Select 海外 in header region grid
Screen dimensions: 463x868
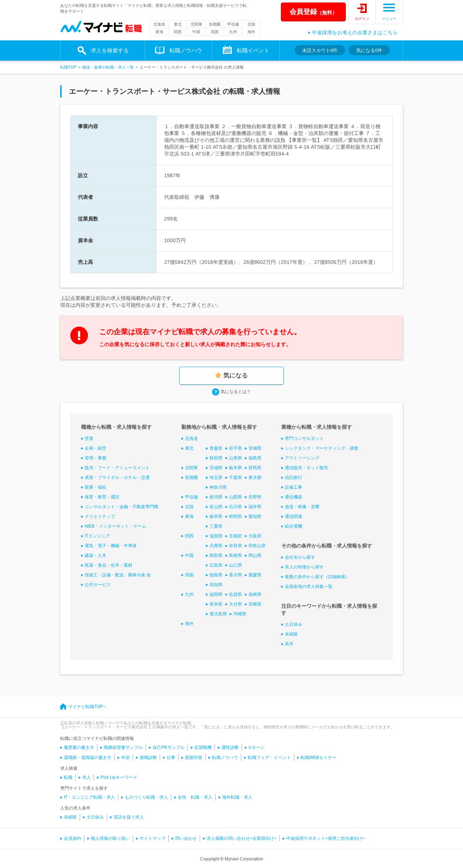pyautogui.click(x=251, y=32)
